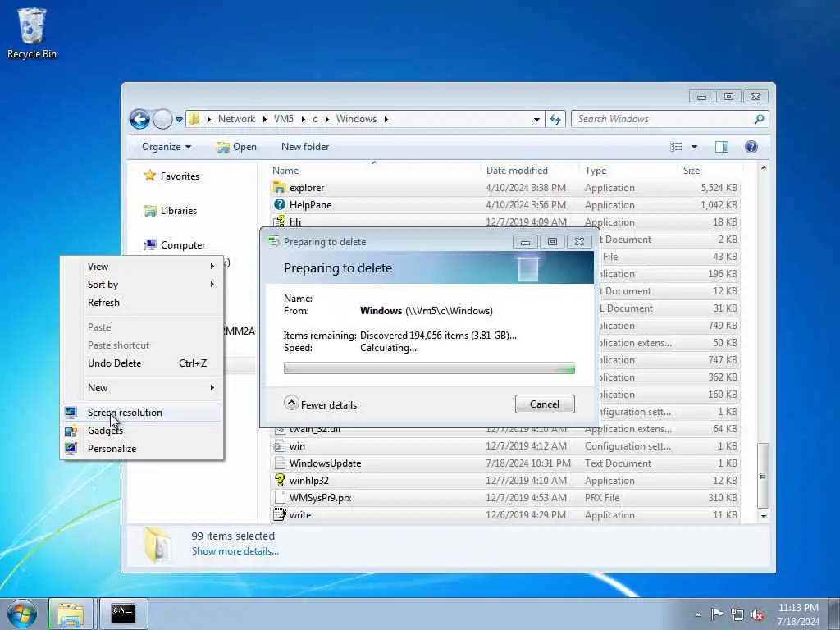Screen dimensions: 840x630
Task: Click the network tray icon
Action: [x=737, y=614]
